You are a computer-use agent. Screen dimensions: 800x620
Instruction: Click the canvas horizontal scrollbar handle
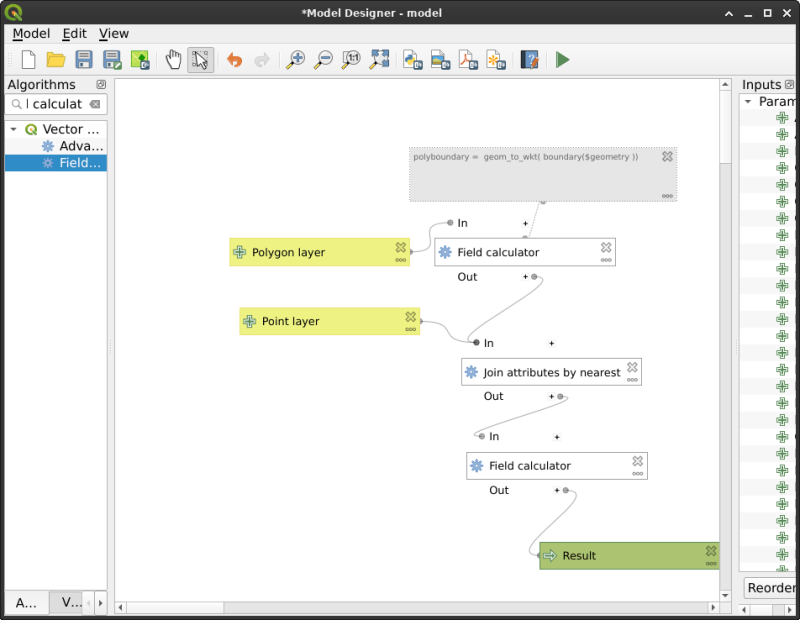tap(175, 607)
